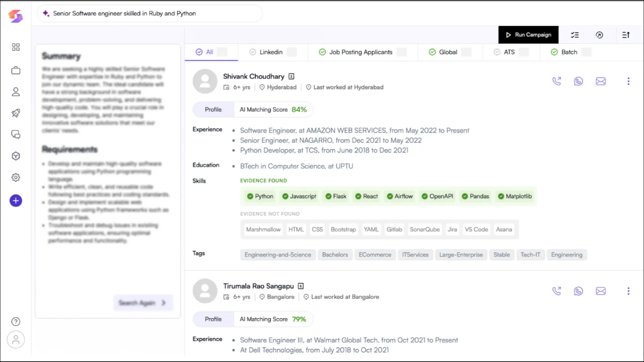Viewport: 644px width, 362px height.
Task: Call Shivank Choudhary via phone icon
Action: pyautogui.click(x=557, y=81)
